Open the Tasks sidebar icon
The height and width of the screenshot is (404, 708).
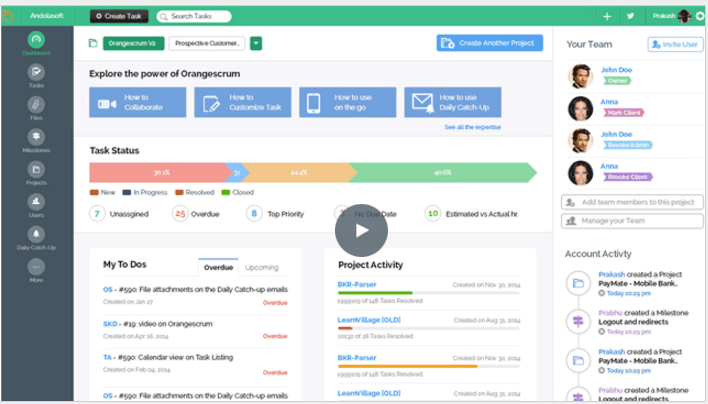click(36, 72)
